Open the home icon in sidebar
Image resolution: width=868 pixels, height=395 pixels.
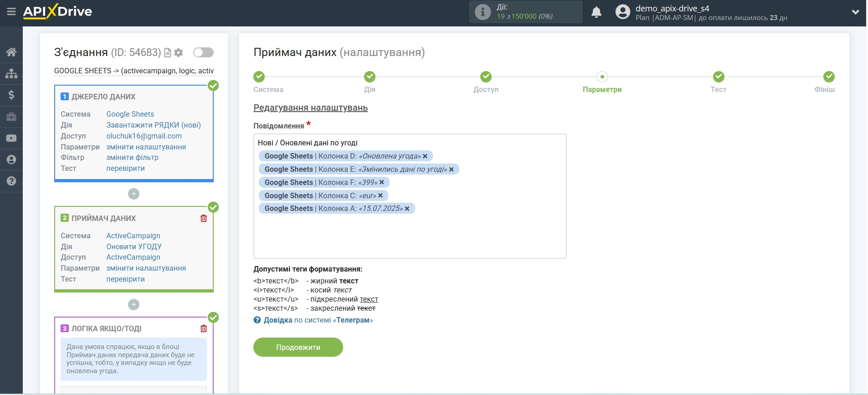coord(11,52)
